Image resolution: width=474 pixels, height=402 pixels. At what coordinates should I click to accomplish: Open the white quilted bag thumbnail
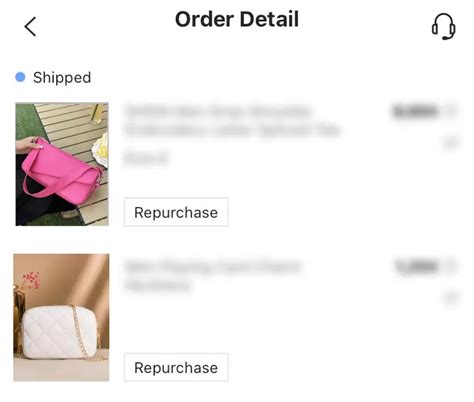point(61,317)
